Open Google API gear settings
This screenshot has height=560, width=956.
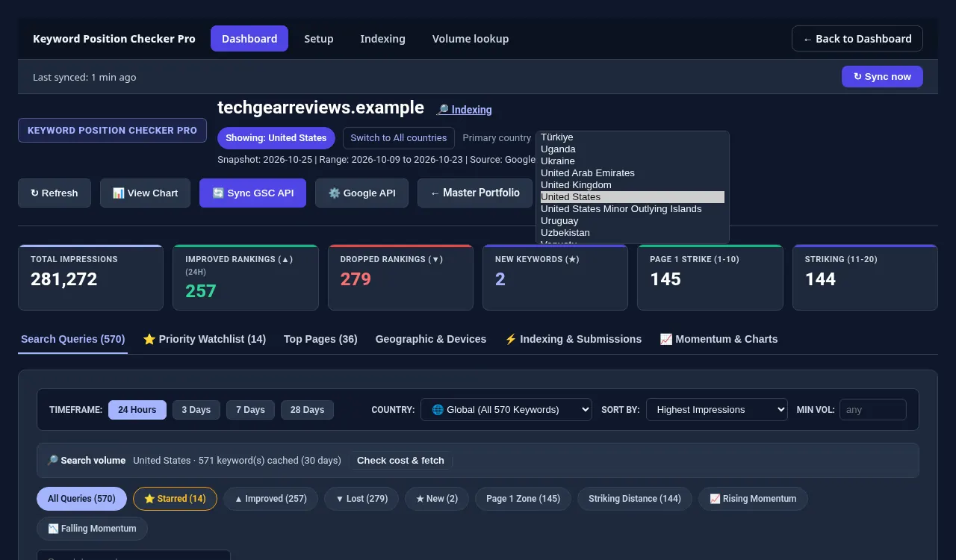pyautogui.click(x=361, y=193)
